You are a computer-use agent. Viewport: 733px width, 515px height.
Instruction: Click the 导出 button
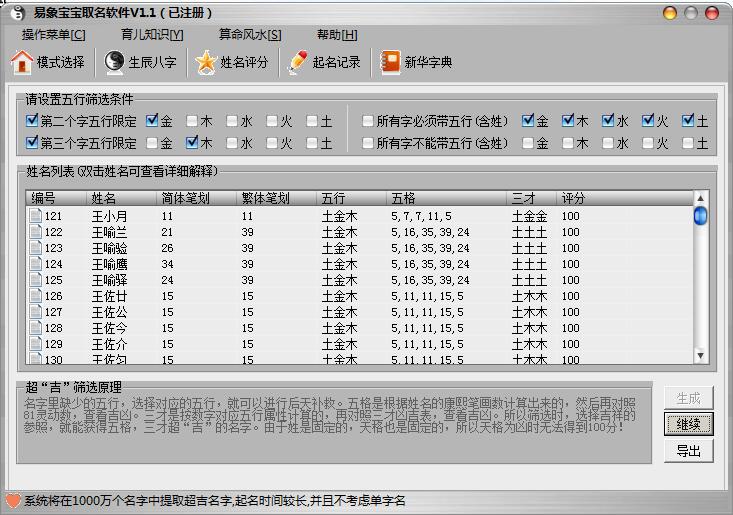point(688,451)
